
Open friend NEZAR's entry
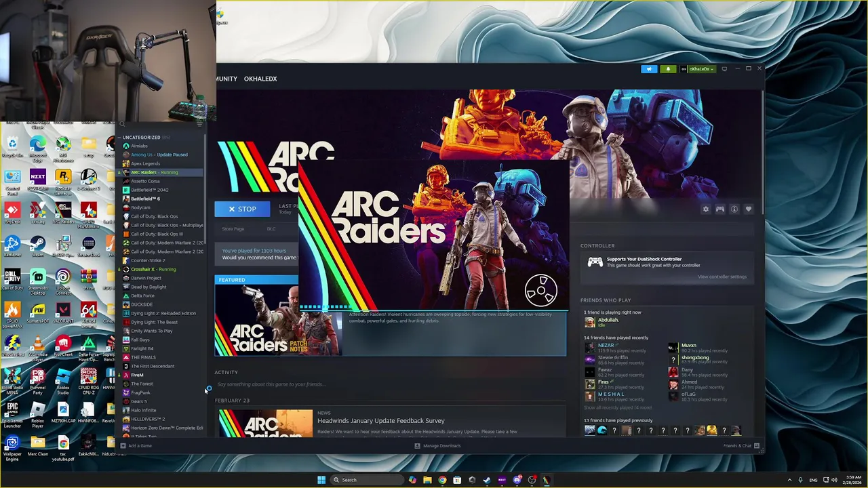point(615,348)
